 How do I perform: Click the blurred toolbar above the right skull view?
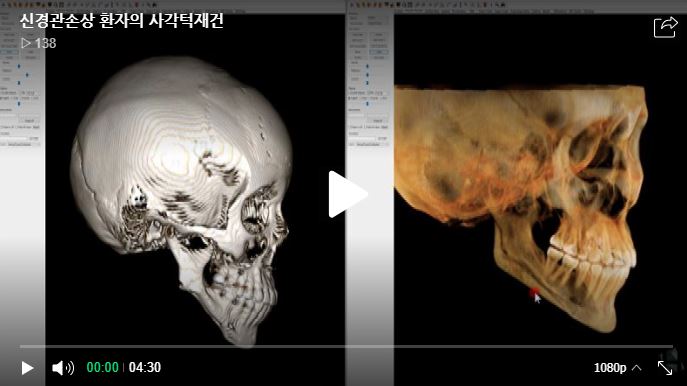tap(517, 5)
